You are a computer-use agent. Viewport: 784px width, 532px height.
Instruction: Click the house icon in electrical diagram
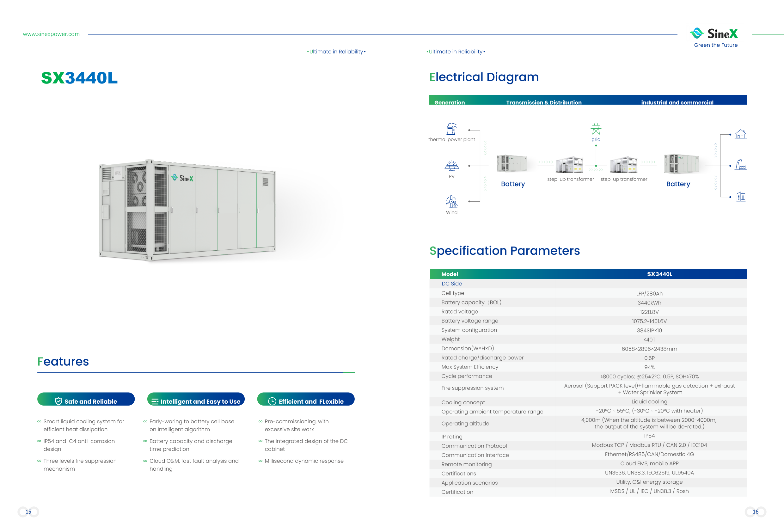coord(740,134)
